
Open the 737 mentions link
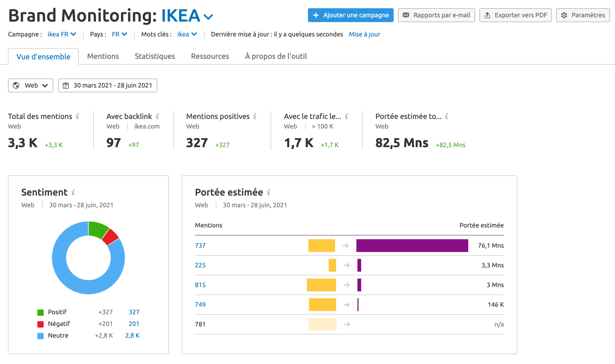click(200, 245)
